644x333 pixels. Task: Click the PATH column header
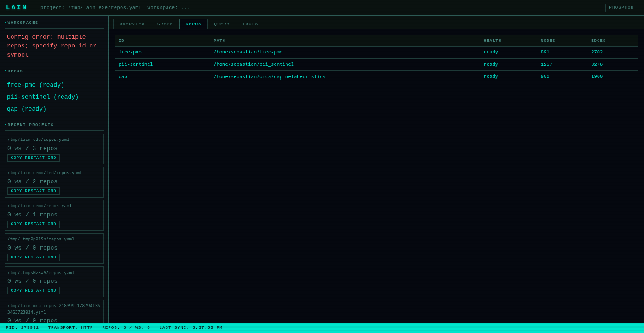click(x=345, y=41)
